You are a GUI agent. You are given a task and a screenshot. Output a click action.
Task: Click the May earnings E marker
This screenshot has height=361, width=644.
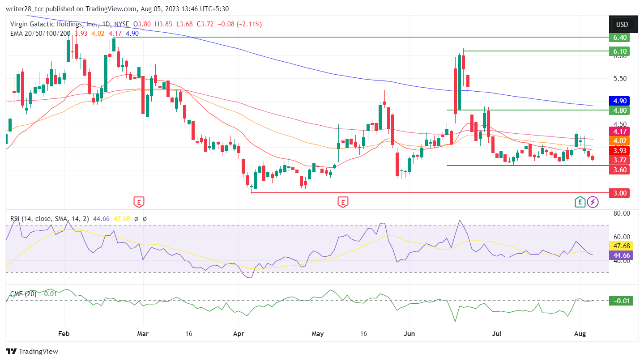[343, 202]
